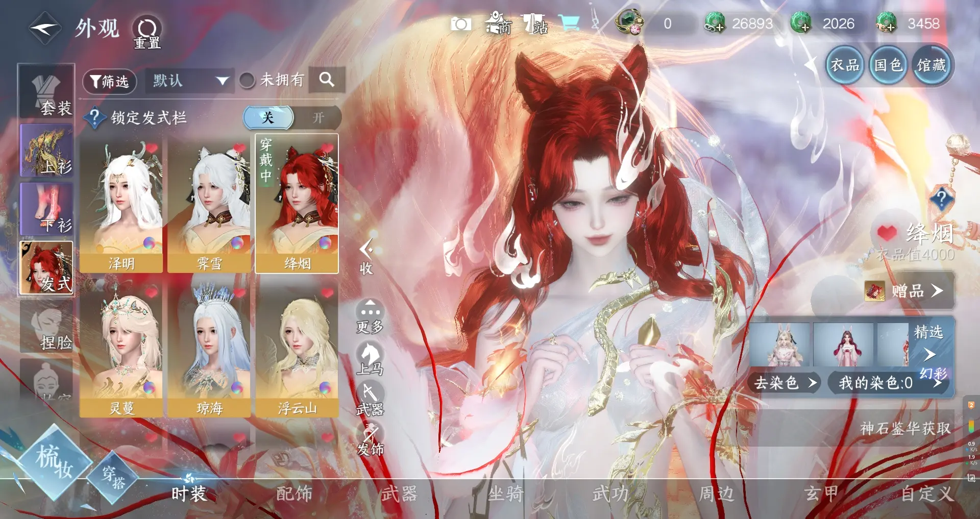
Task: Switch to the 配饰 tab
Action: (x=294, y=493)
